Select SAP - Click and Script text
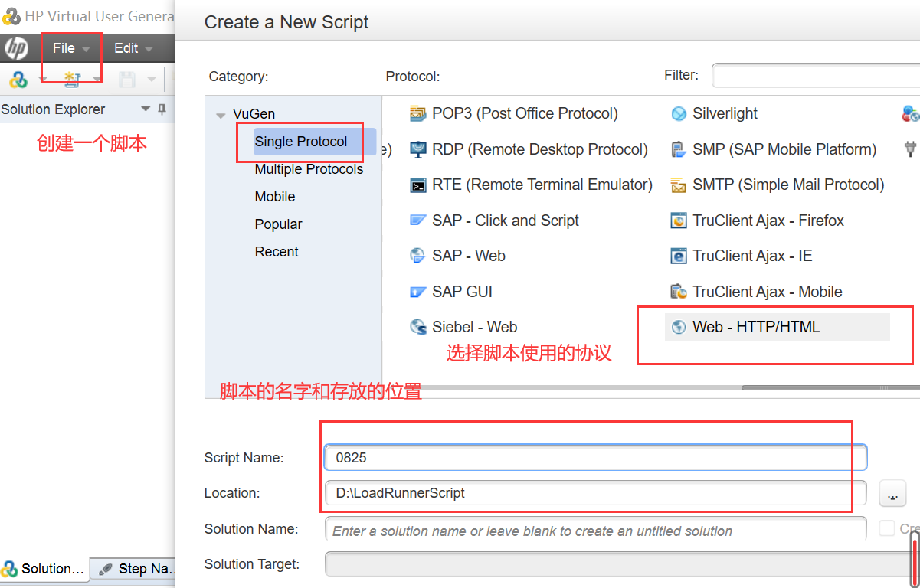Screen dimensions: 920x588 [x=506, y=220]
